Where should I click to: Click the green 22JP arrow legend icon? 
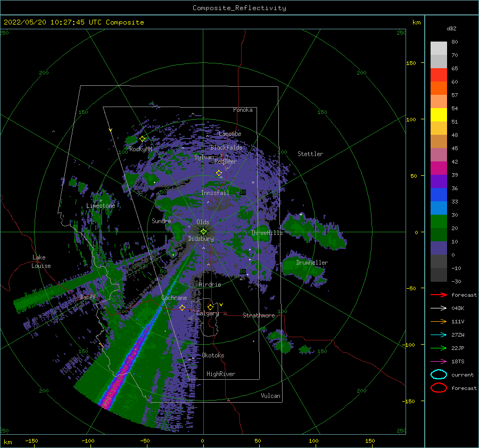click(439, 348)
